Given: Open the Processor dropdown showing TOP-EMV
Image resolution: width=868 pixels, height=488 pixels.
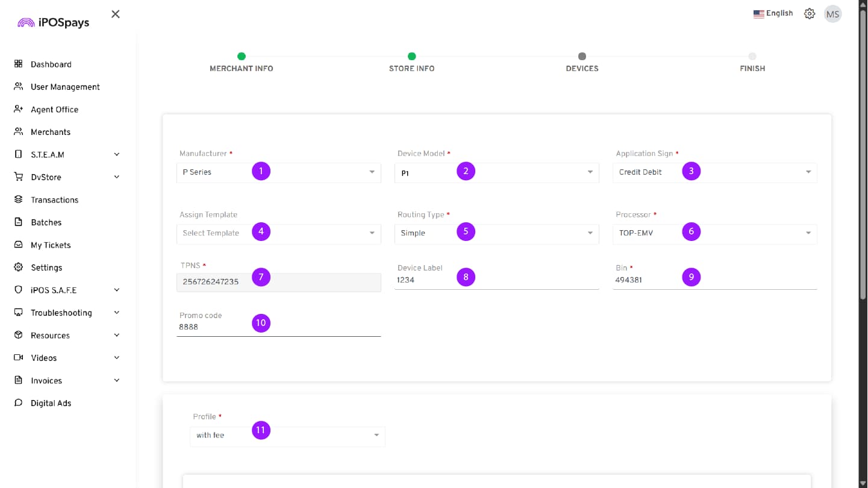Looking at the screenshot, I should tap(714, 233).
